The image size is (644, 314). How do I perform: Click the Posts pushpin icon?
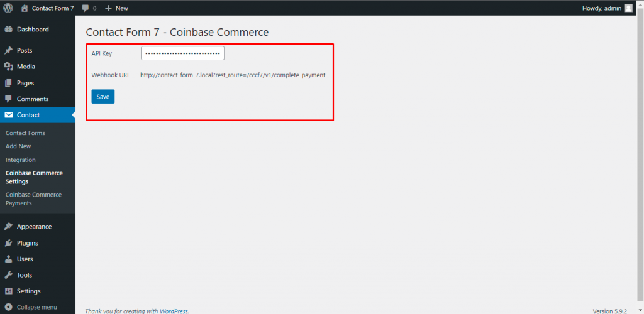tap(8, 50)
